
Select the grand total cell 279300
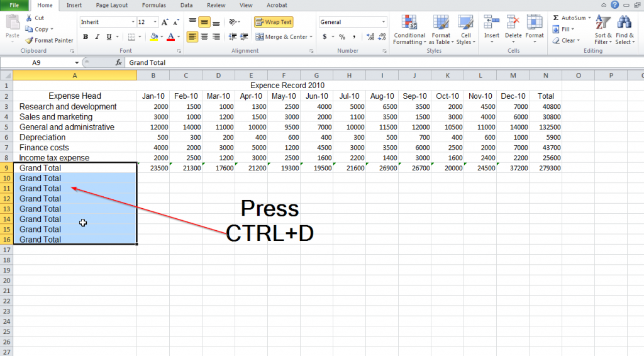(x=545, y=168)
